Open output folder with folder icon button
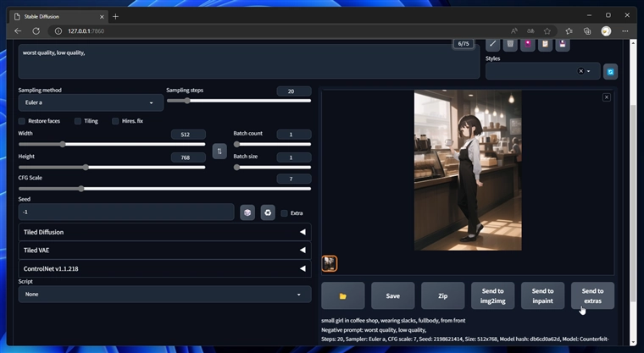This screenshot has width=644, height=353. point(343,295)
